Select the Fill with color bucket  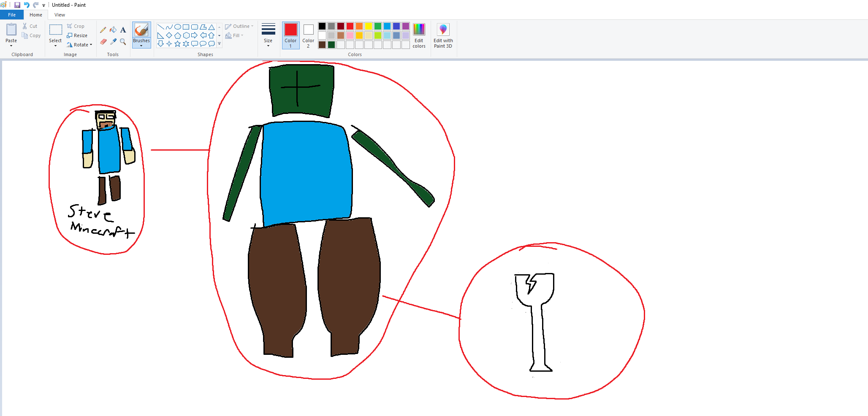coord(113,30)
